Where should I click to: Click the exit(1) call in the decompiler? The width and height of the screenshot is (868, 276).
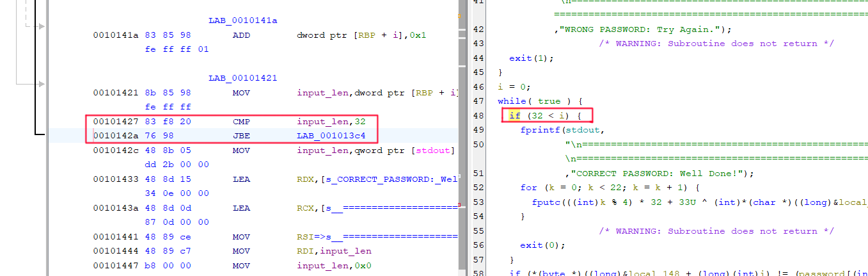coord(531,58)
